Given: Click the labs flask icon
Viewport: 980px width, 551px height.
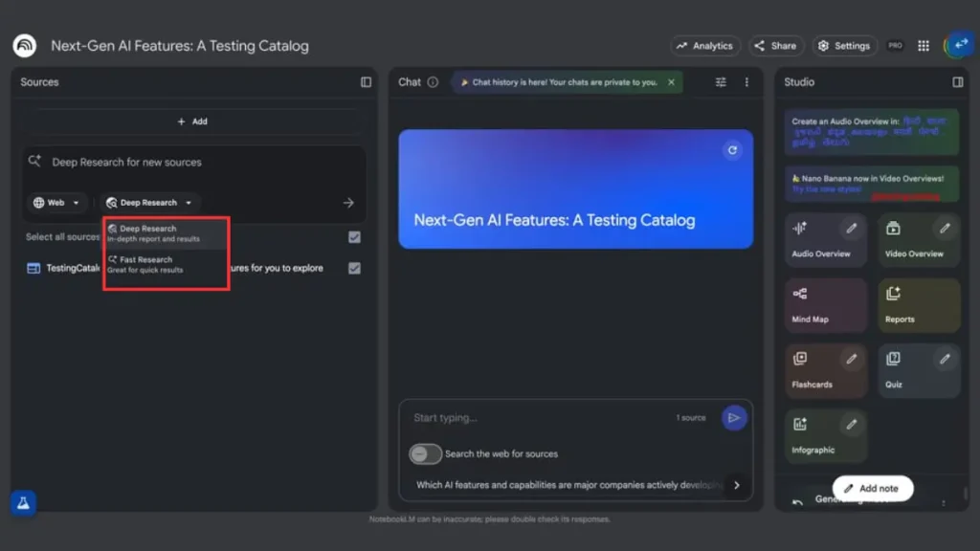Looking at the screenshot, I should (24, 503).
